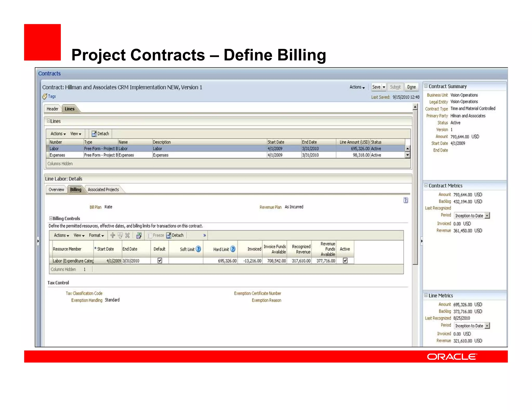
Task: Click Revenue Funds Available value 377,716.00
Action: [326, 261]
